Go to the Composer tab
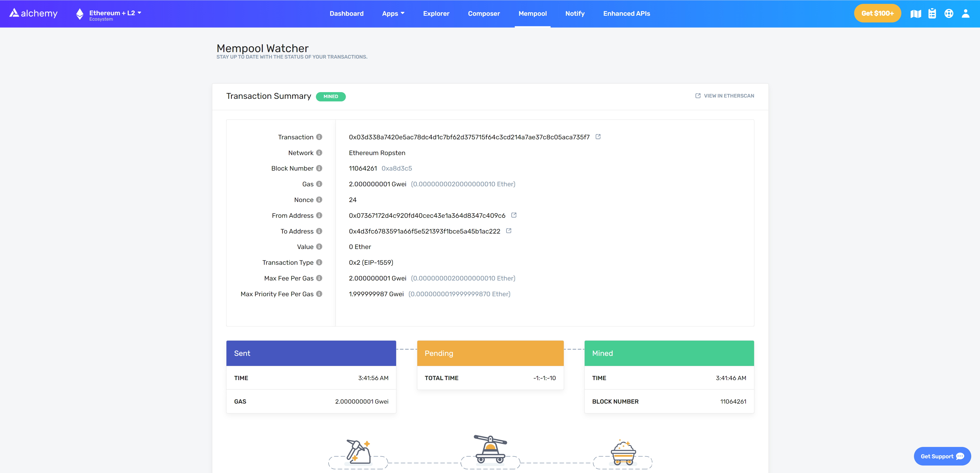The height and width of the screenshot is (473, 980). (484, 14)
